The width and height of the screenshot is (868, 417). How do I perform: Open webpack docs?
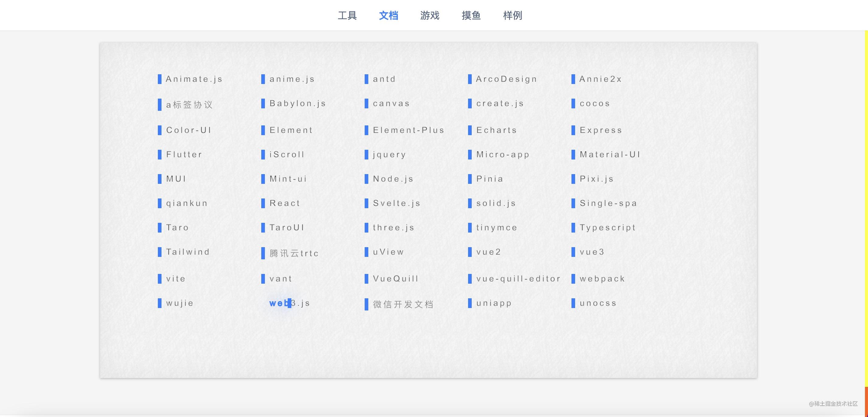[x=602, y=279]
